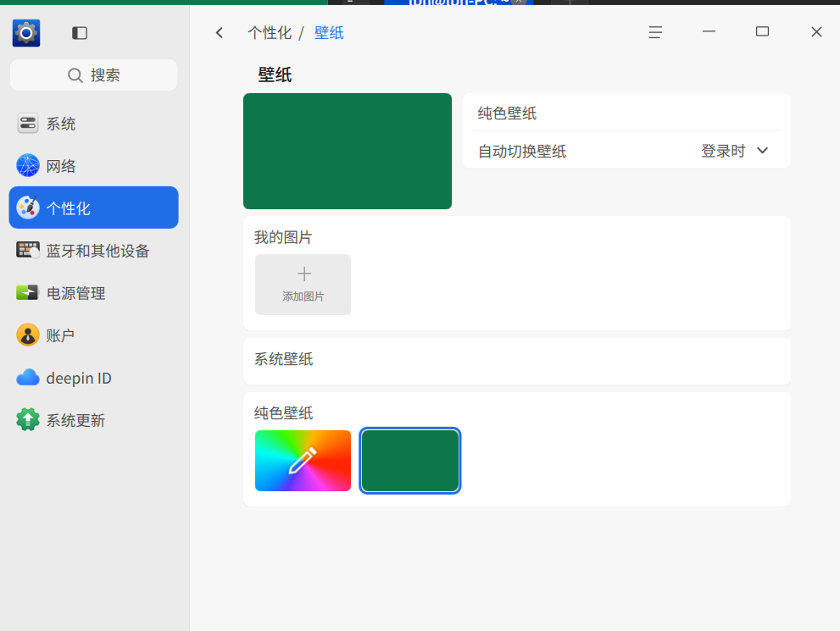The height and width of the screenshot is (631, 840).
Task: Maximize the settings window
Action: (762, 32)
